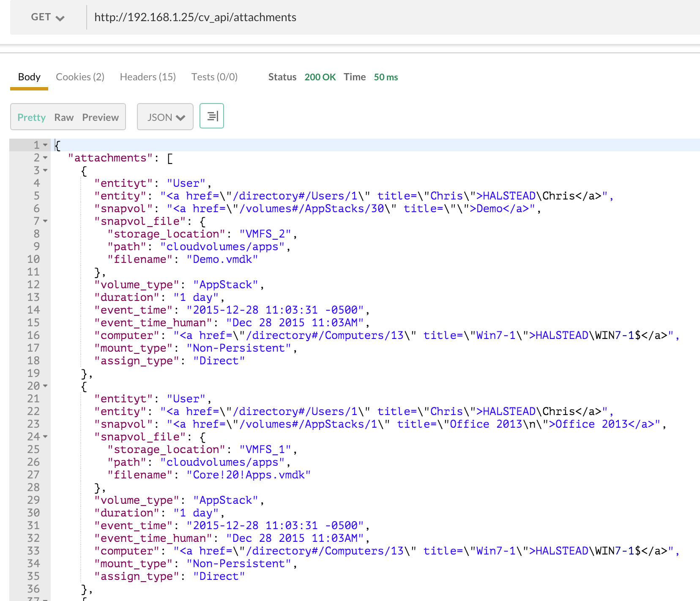Viewport: 700px width, 601px height.
Task: Switch to the Cookies (2) tab
Action: pyautogui.click(x=80, y=77)
